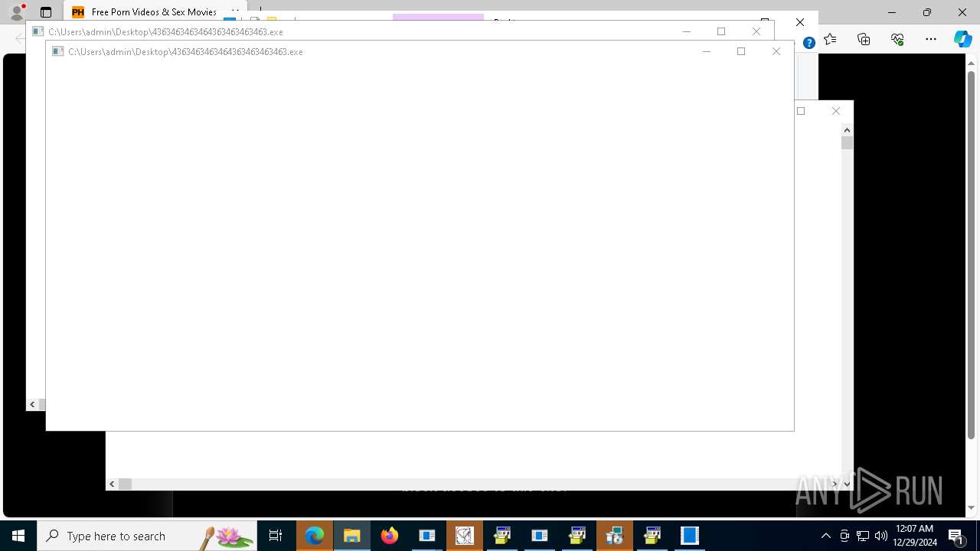Click the front console window title icon
The image size is (980, 551).
57,51
